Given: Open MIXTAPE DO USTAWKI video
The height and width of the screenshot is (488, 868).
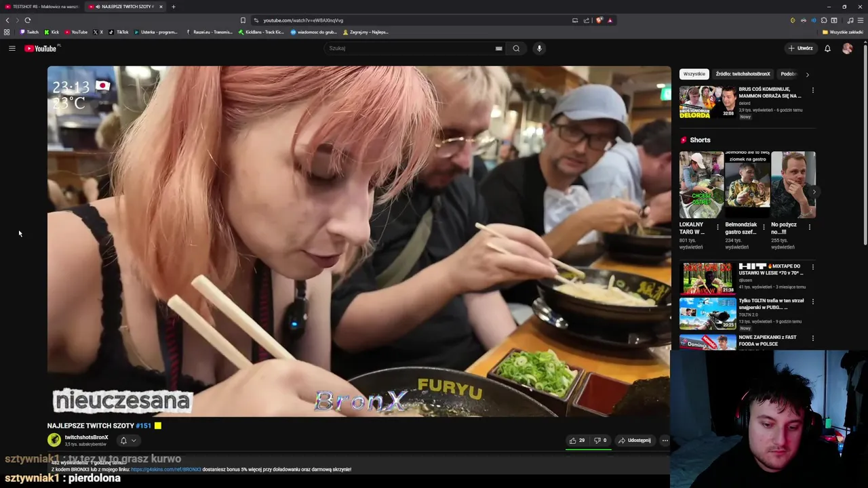Looking at the screenshot, I should 707,278.
